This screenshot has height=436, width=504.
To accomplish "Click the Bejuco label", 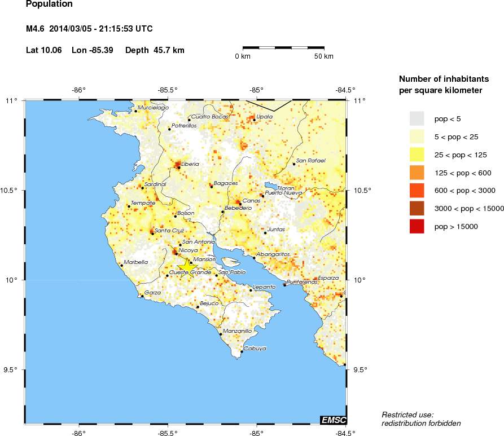I will click(x=209, y=303).
